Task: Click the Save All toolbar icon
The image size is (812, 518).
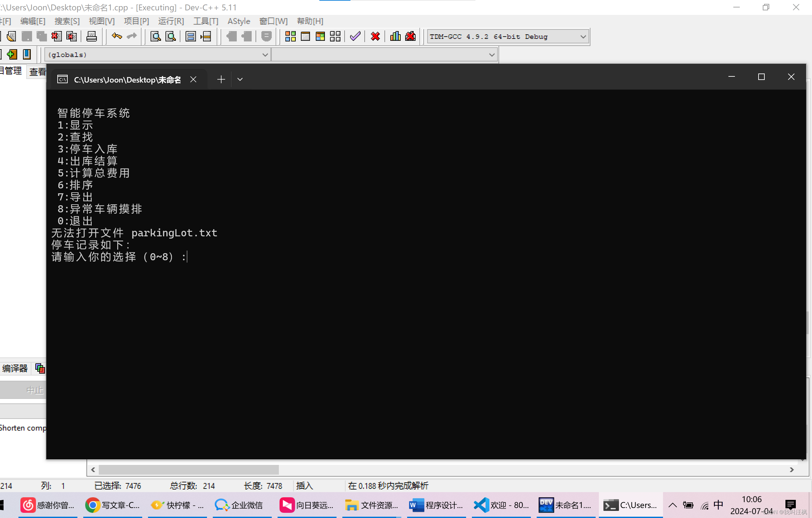Action: 41,36
